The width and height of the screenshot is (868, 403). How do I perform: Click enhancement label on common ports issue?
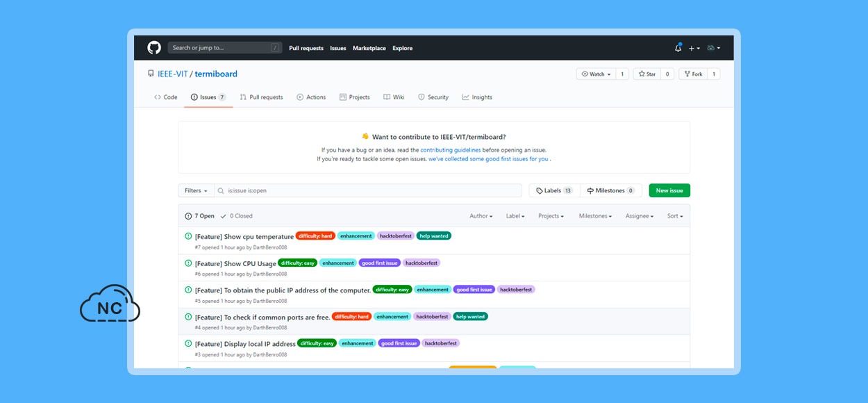(x=392, y=317)
